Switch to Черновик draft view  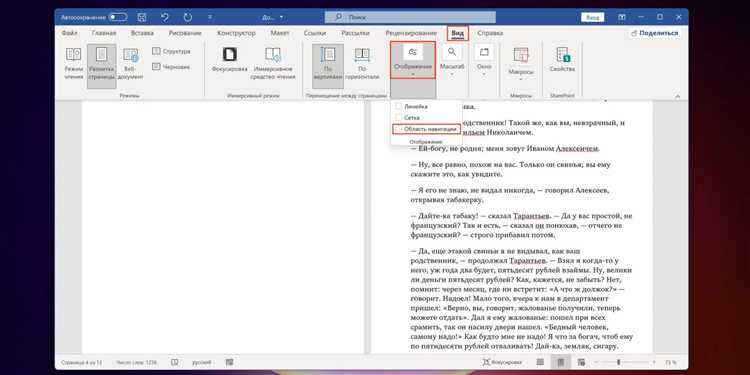171,67
